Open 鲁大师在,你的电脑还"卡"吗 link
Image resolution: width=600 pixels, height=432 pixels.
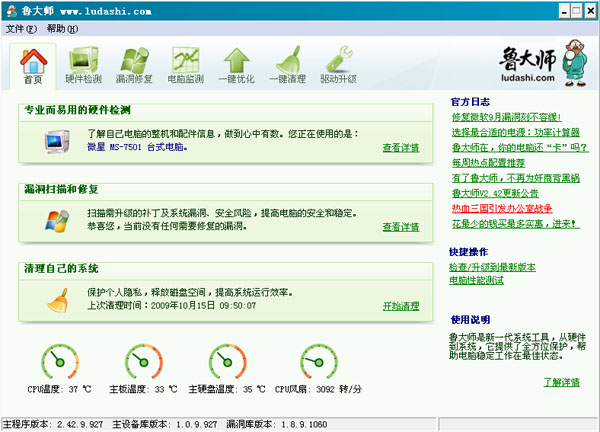click(520, 148)
